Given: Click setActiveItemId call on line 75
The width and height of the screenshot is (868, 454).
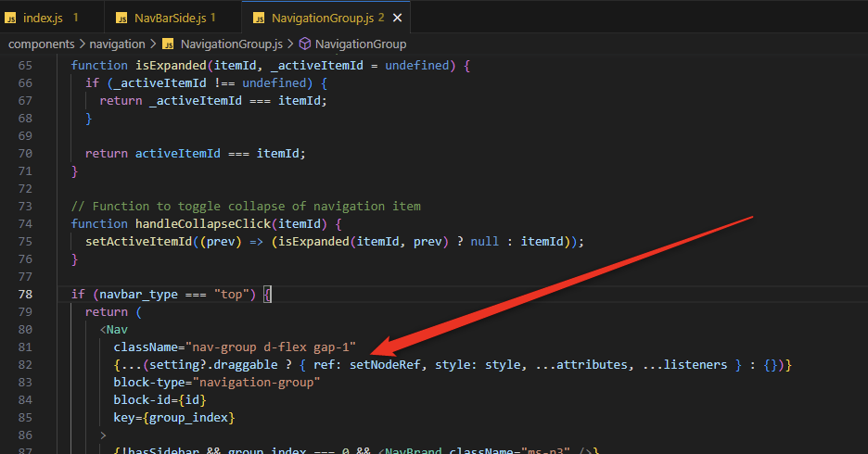Looking at the screenshot, I should pos(138,242).
